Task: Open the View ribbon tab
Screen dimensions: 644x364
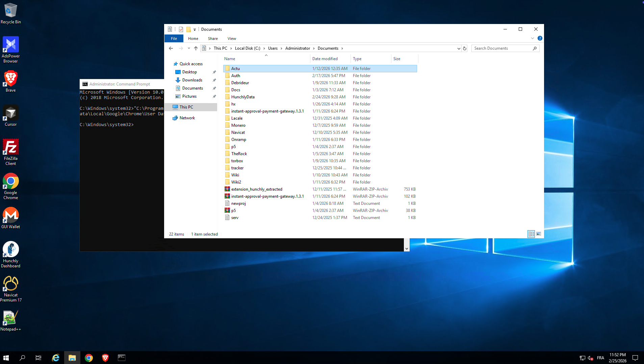Action: tap(232, 39)
